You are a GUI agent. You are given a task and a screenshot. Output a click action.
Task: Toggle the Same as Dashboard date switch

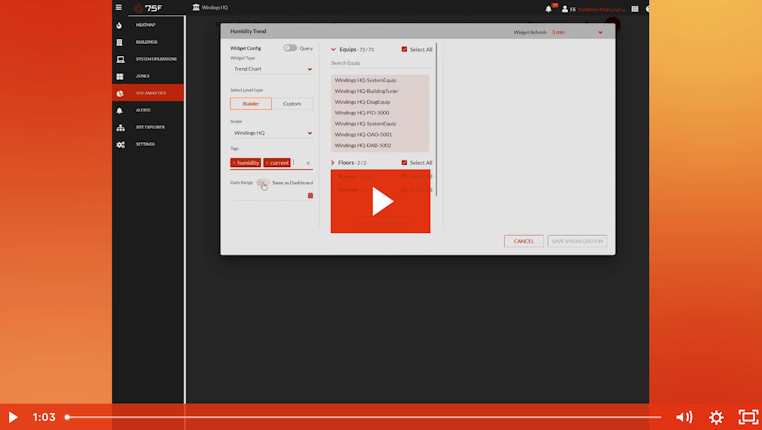tap(262, 183)
